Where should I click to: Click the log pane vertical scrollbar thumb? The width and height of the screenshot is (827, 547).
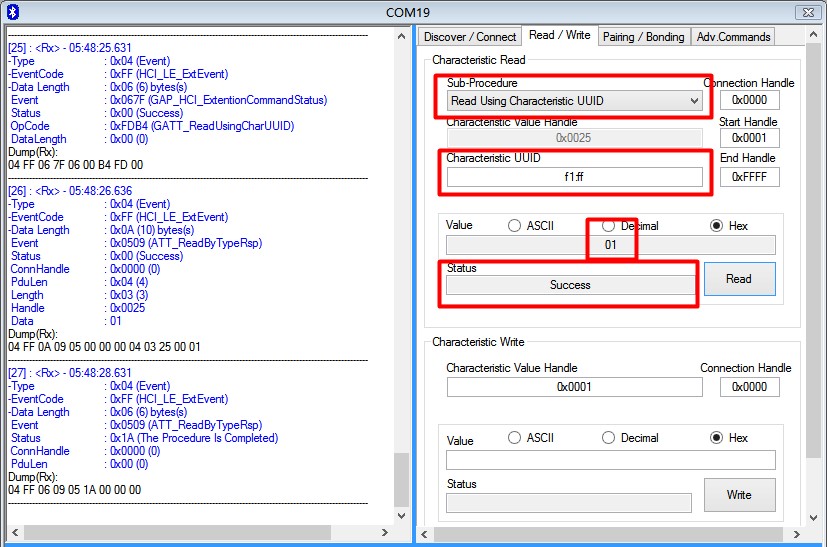(401, 479)
